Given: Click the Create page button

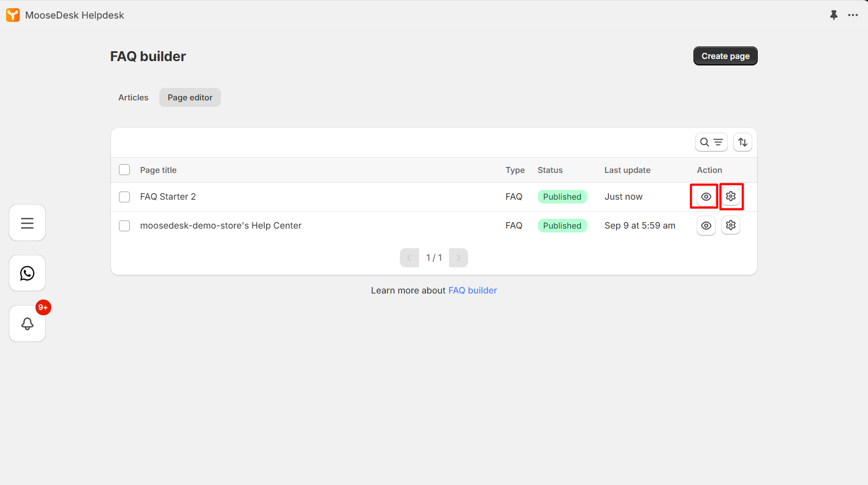Looking at the screenshot, I should point(726,56).
